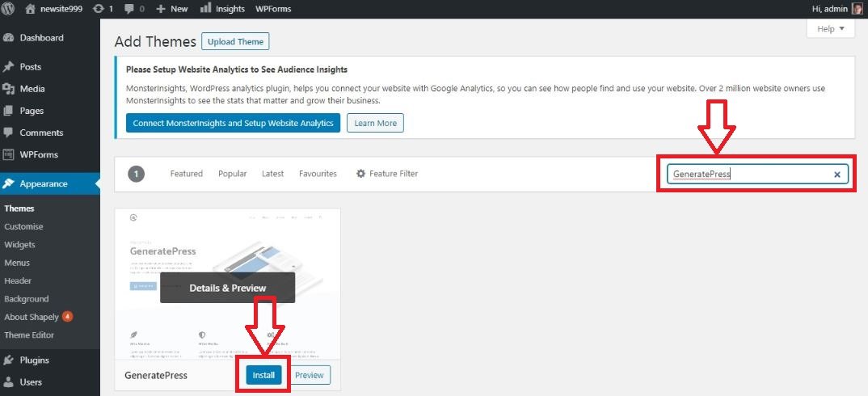Open Pages in the sidebar
This screenshot has width=868, height=396.
point(32,111)
